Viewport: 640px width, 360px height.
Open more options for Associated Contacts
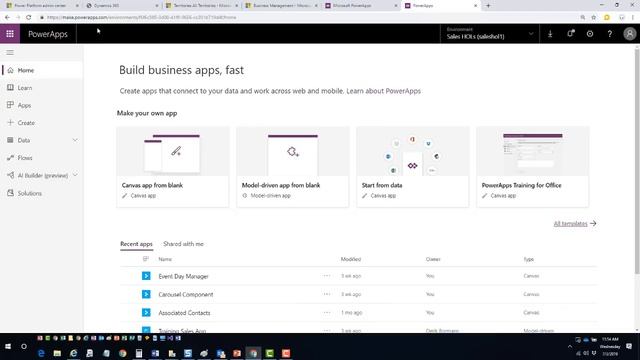pyautogui.click(x=327, y=313)
